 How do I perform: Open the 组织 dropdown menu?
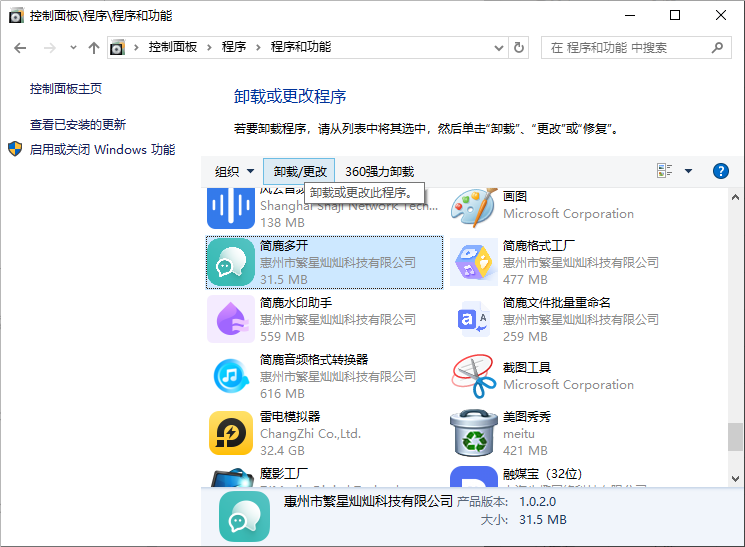click(x=234, y=171)
